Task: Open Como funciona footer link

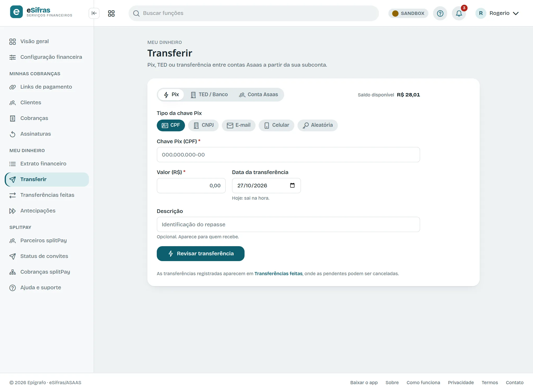Action: [x=423, y=383]
